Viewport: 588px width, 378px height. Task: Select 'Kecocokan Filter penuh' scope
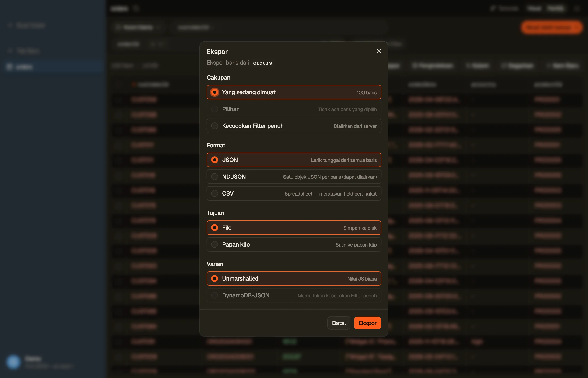tap(294, 126)
